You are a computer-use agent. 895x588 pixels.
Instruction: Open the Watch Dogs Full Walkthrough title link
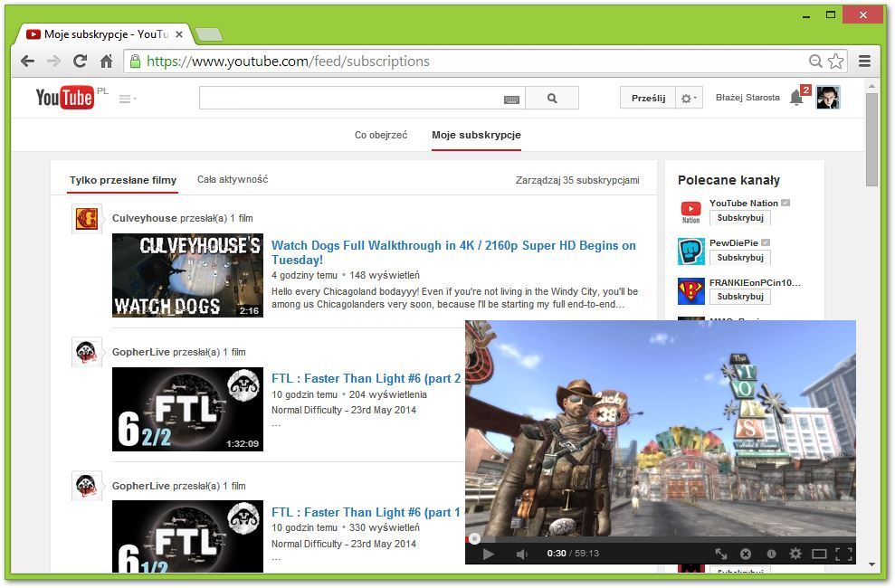point(453,252)
